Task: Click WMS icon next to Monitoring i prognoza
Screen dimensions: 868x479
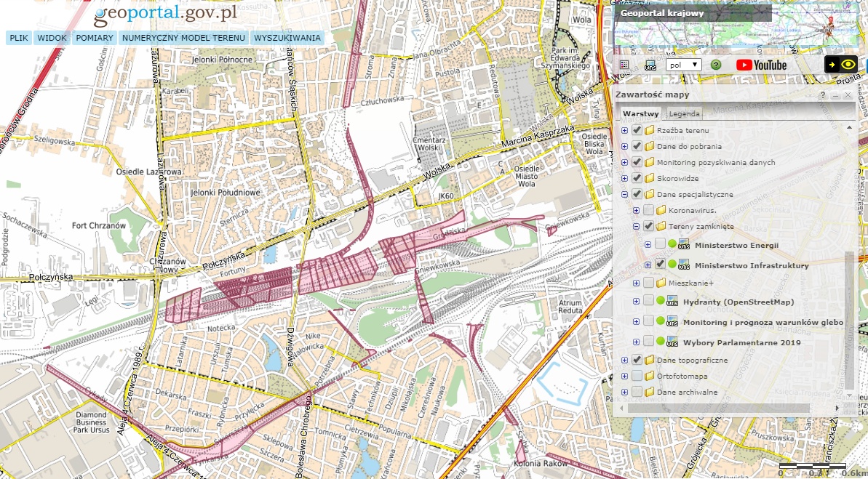Action: (672, 321)
